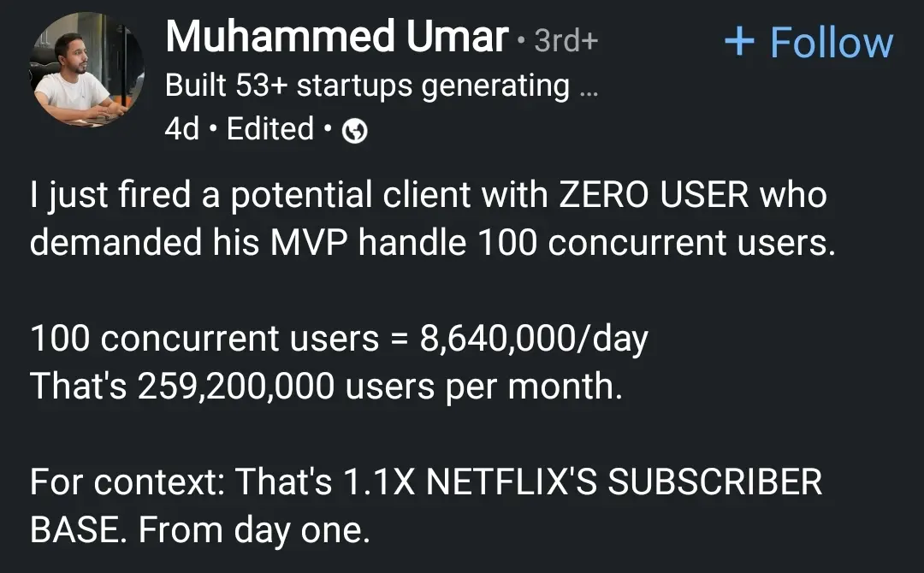Open Muhammed Umar's profile photo
Viewport: 924px width, 573px height.
pos(87,72)
